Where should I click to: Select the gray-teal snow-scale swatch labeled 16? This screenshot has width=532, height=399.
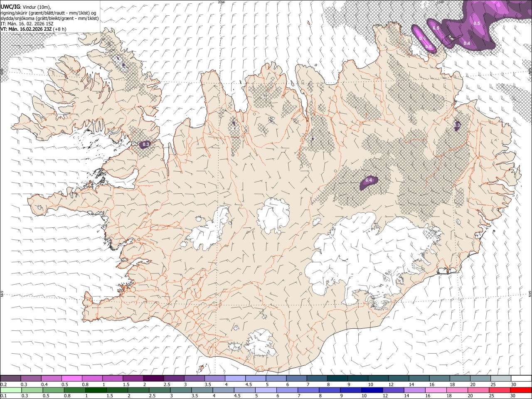point(439,378)
